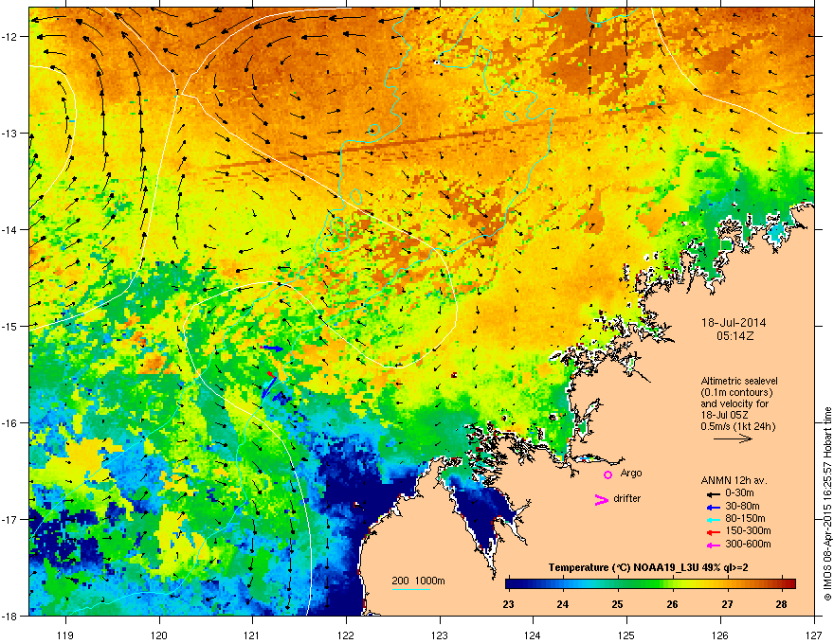The width and height of the screenshot is (834, 644).
Task: Click the date label 18-Jul-2014
Action: (x=734, y=323)
